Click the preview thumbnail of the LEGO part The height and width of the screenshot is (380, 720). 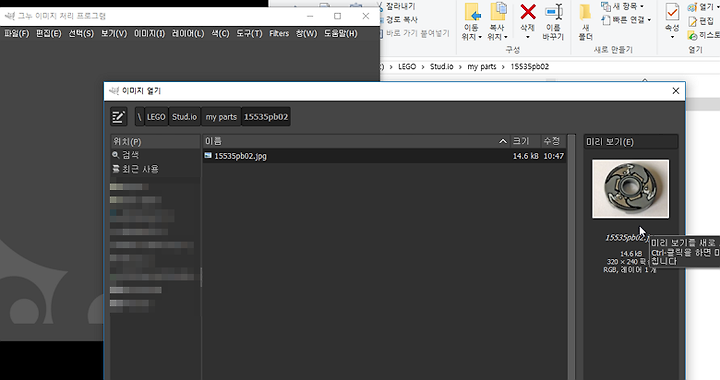click(x=630, y=189)
